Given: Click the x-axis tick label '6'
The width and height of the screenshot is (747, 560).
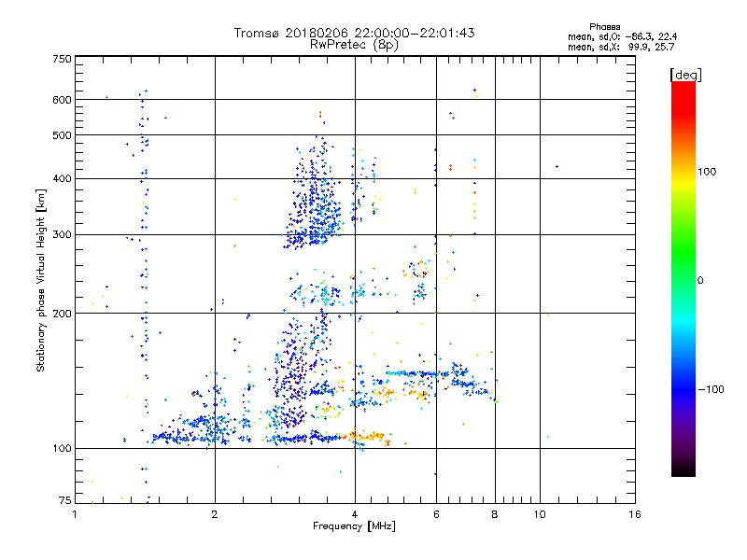Looking at the screenshot, I should pyautogui.click(x=436, y=514).
